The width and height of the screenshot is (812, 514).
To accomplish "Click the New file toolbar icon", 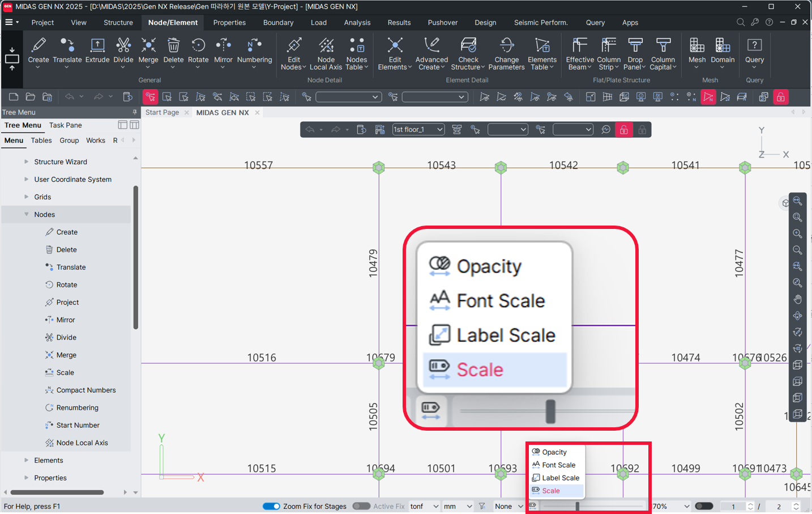I will point(14,97).
